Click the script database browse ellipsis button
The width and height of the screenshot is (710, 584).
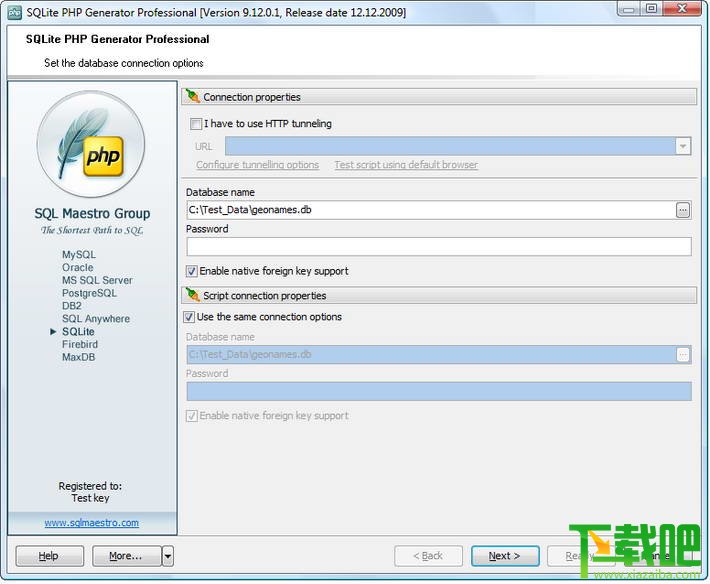tap(683, 354)
